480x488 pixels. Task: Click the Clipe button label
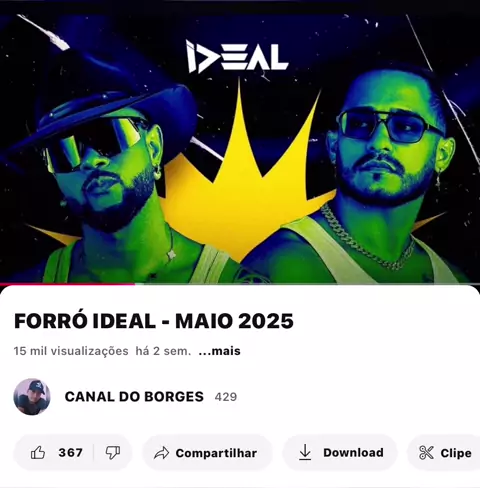pyautogui.click(x=456, y=453)
